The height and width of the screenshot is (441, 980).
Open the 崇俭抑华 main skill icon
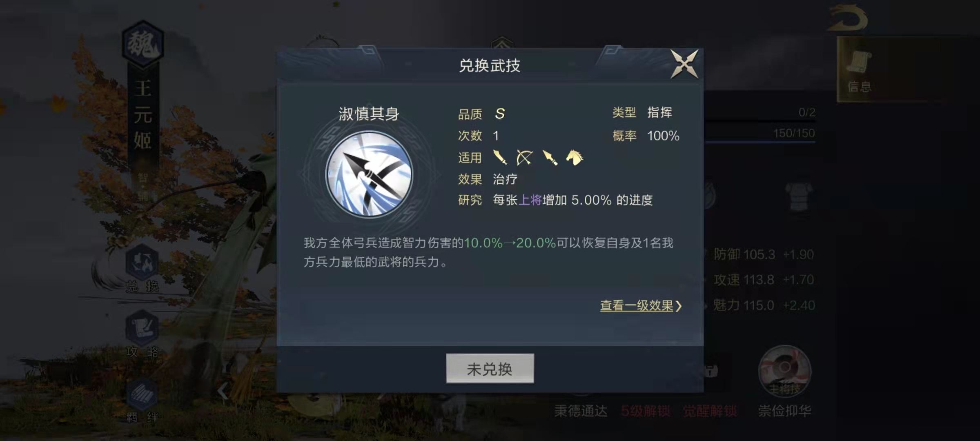coord(784,371)
